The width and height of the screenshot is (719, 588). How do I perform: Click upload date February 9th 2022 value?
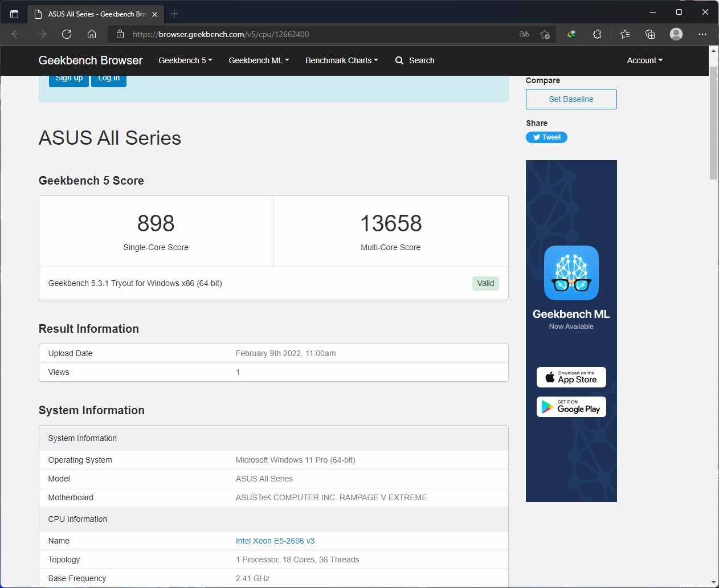(286, 353)
